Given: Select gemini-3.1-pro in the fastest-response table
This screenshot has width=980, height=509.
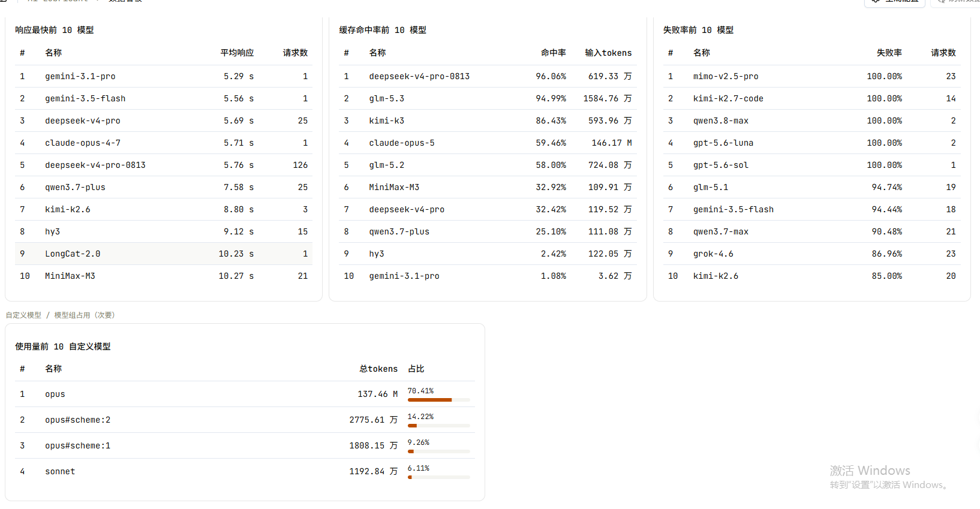Looking at the screenshot, I should [x=164, y=76].
